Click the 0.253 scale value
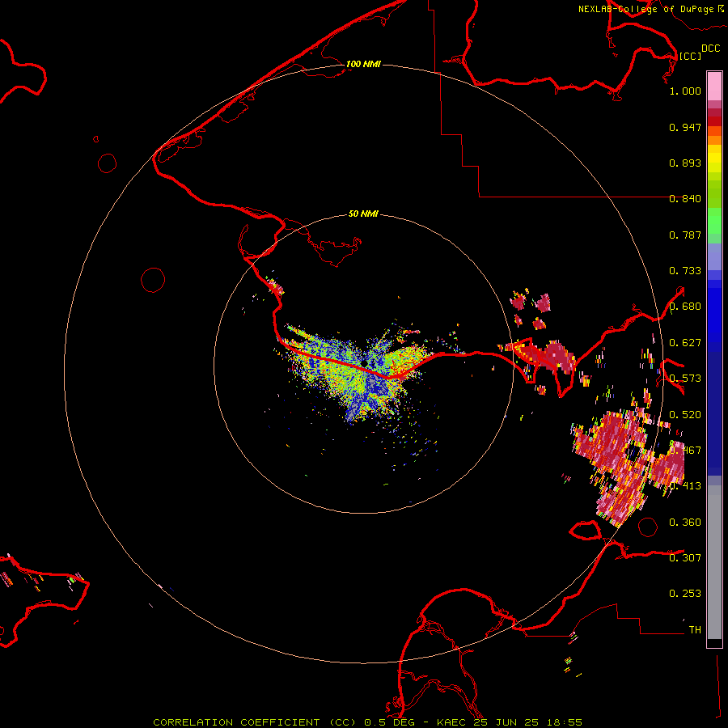The image size is (728, 728). pos(685,594)
